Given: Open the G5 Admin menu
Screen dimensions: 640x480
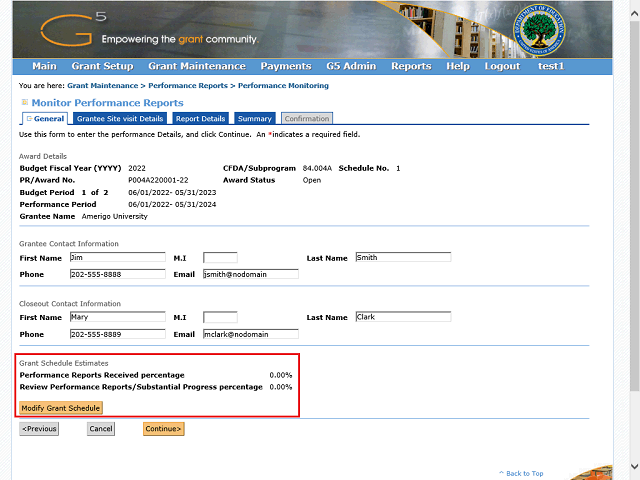Looking at the screenshot, I should (351, 66).
